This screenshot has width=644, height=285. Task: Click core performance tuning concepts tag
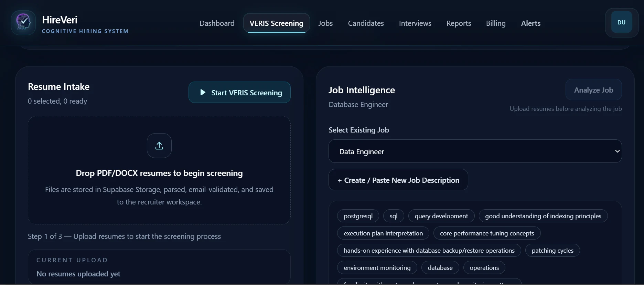[x=487, y=233]
